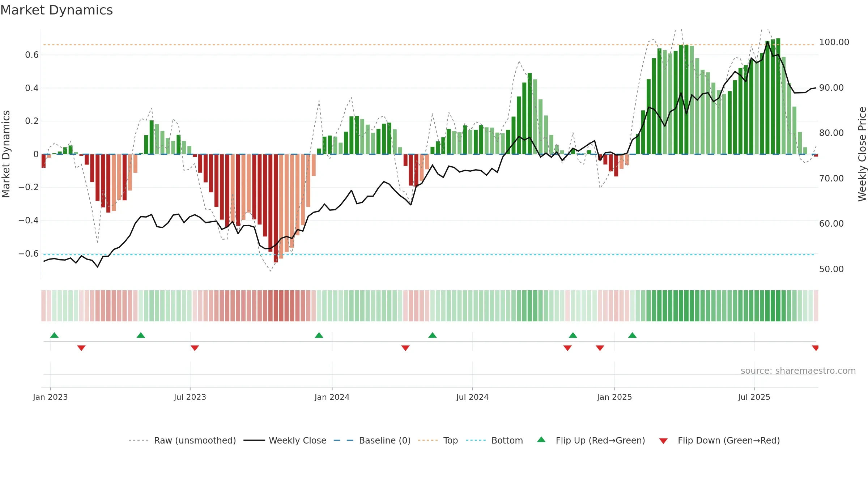Toggle the Bottom legend entry
This screenshot has width=868, height=488.
494,440
